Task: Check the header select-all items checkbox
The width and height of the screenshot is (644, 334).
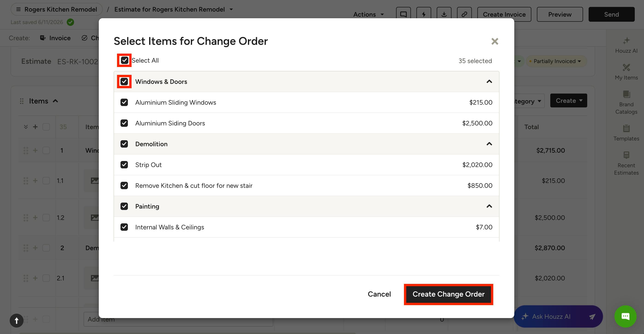Action: click(x=46, y=127)
